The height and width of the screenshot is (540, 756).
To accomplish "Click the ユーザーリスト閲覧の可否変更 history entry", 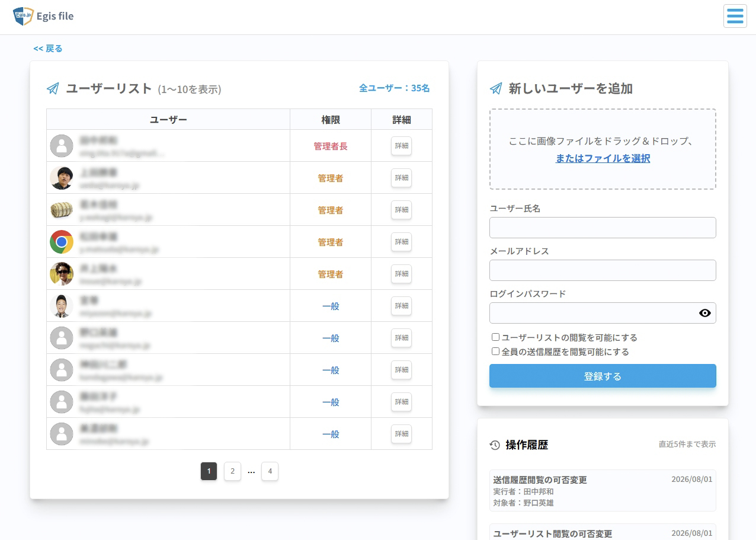I will click(x=603, y=532).
